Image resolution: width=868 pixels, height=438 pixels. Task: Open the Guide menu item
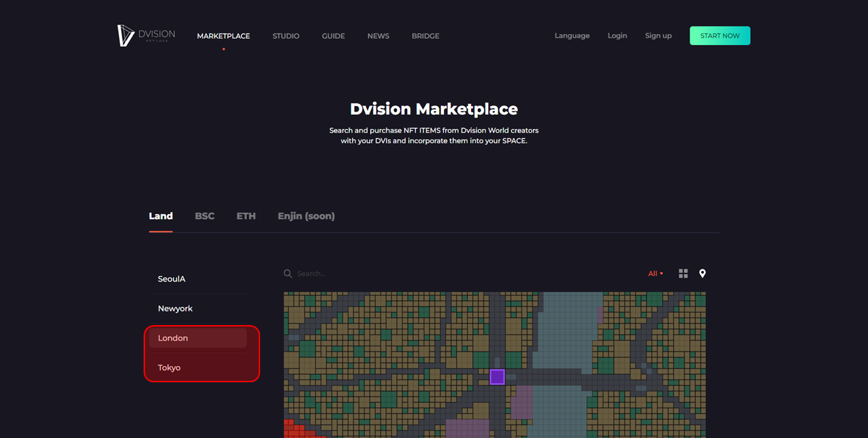tap(334, 36)
